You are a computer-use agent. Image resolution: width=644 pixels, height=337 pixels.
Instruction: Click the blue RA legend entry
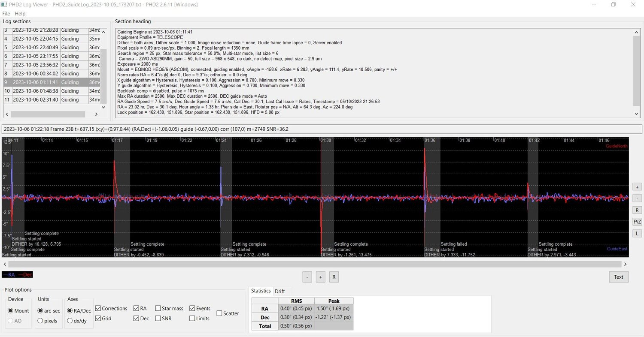pyautogui.click(x=9, y=274)
